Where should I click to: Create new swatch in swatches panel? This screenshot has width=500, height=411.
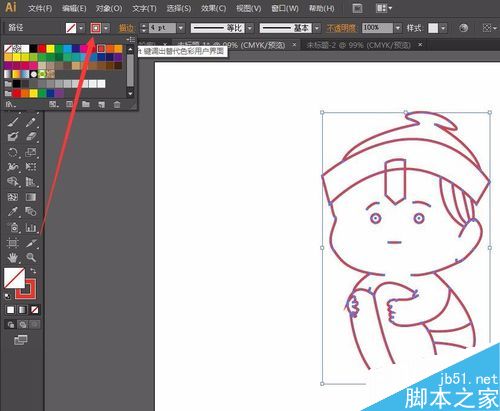(101, 105)
